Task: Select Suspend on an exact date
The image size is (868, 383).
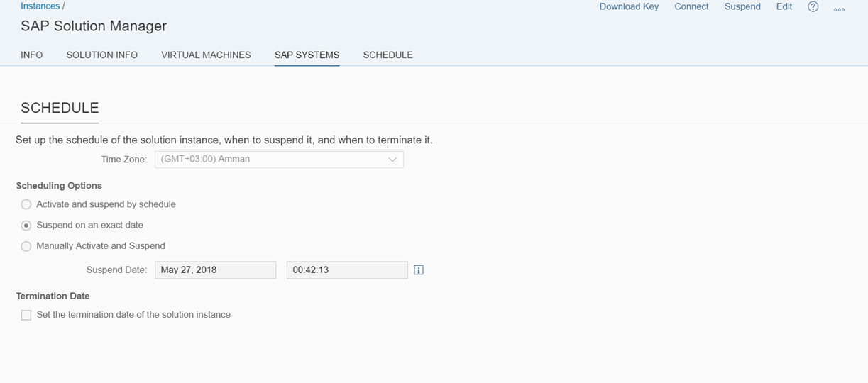Action: pos(26,226)
